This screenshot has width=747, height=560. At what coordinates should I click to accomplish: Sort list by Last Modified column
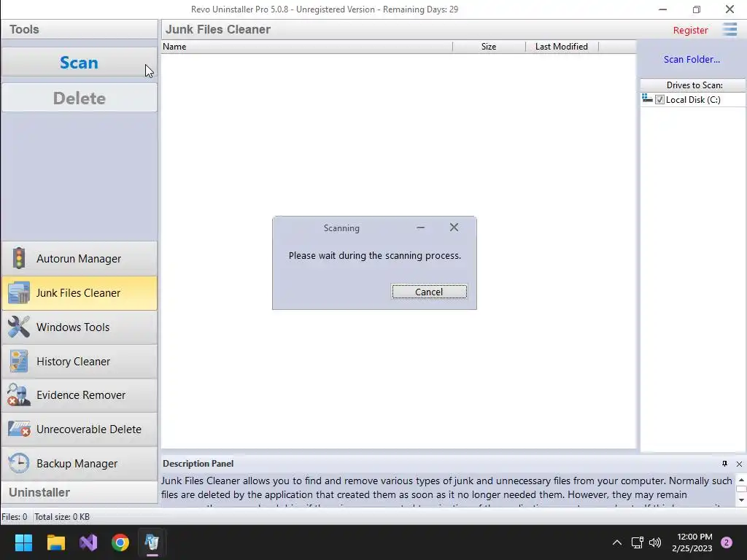[x=562, y=47]
